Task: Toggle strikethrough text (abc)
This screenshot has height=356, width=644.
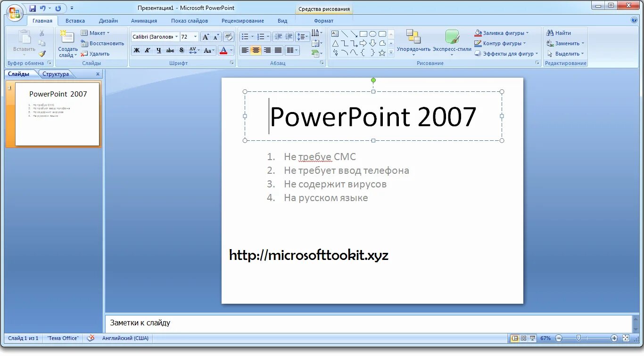Action: 170,50
